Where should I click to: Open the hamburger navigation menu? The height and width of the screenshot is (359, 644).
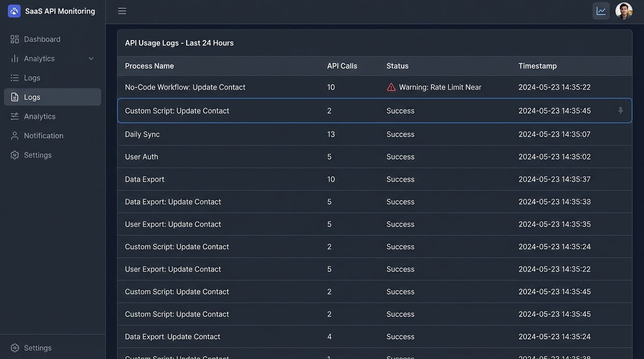(122, 11)
